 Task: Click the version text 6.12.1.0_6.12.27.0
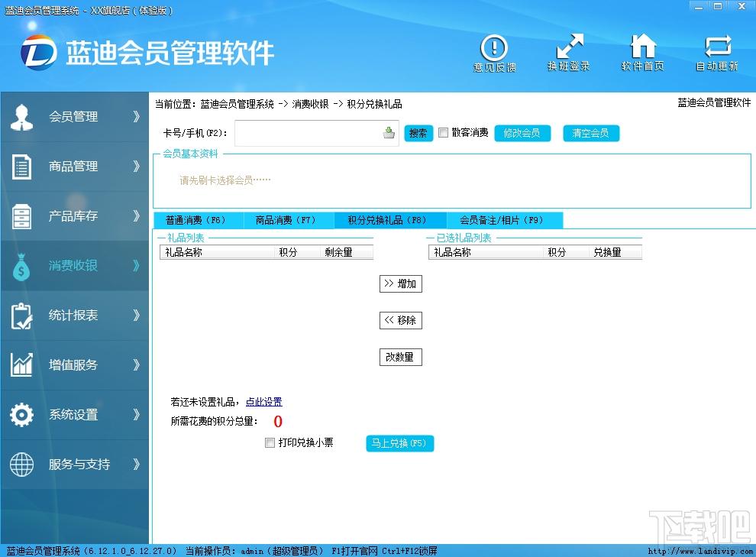click(x=130, y=551)
